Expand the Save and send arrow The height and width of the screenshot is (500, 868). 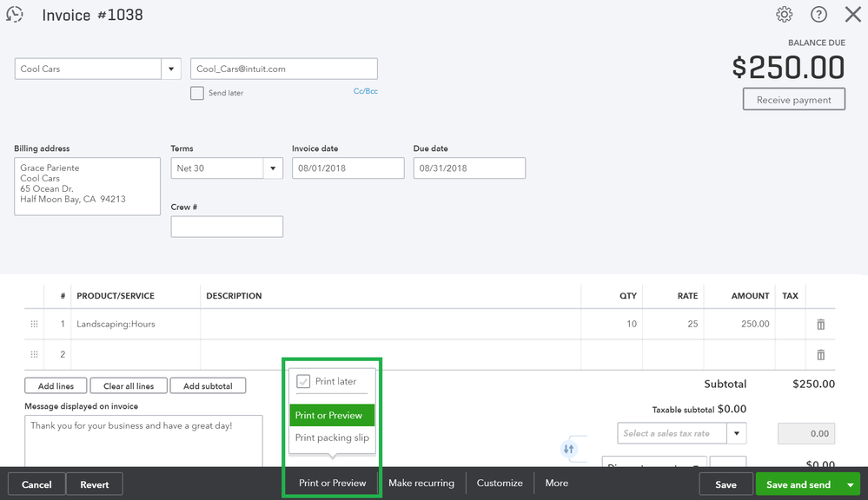(851, 484)
